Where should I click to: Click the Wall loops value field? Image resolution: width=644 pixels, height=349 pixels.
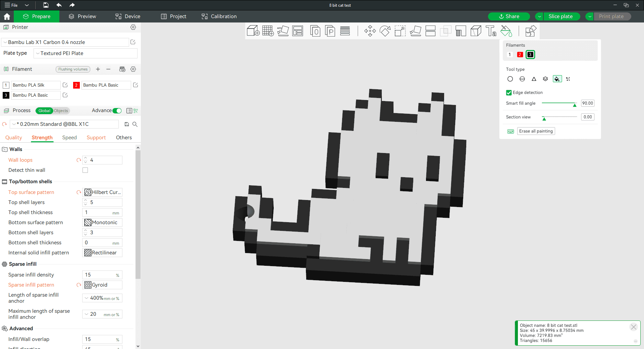pyautogui.click(x=102, y=160)
